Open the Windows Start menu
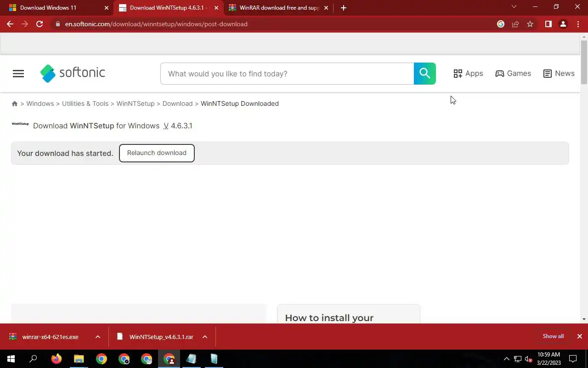Viewport: 588px width, 368px height. [11, 359]
